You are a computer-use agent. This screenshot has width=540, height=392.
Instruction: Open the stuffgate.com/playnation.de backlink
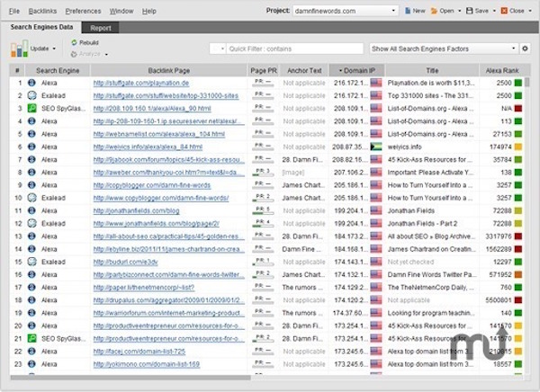[141, 83]
